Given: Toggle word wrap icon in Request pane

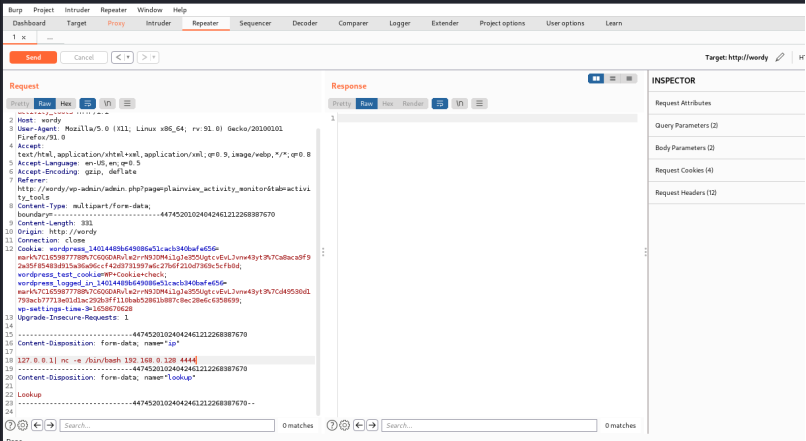Looking at the screenshot, I should click(x=87, y=103).
